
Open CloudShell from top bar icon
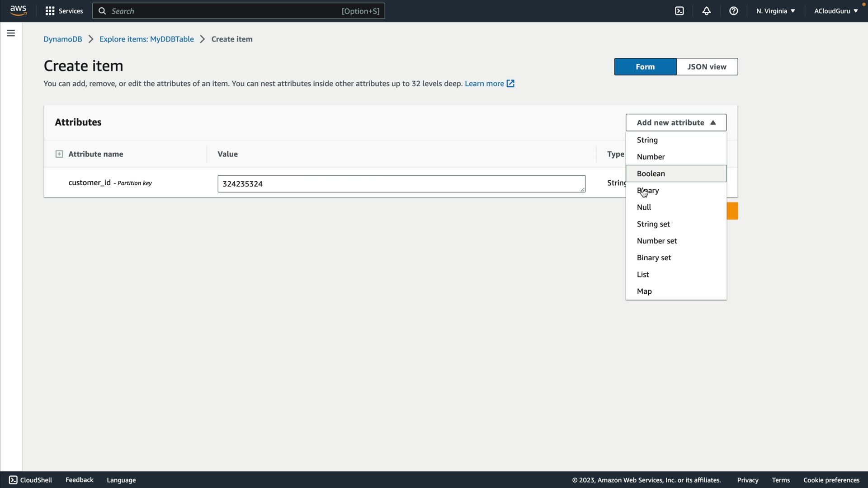pos(679,11)
